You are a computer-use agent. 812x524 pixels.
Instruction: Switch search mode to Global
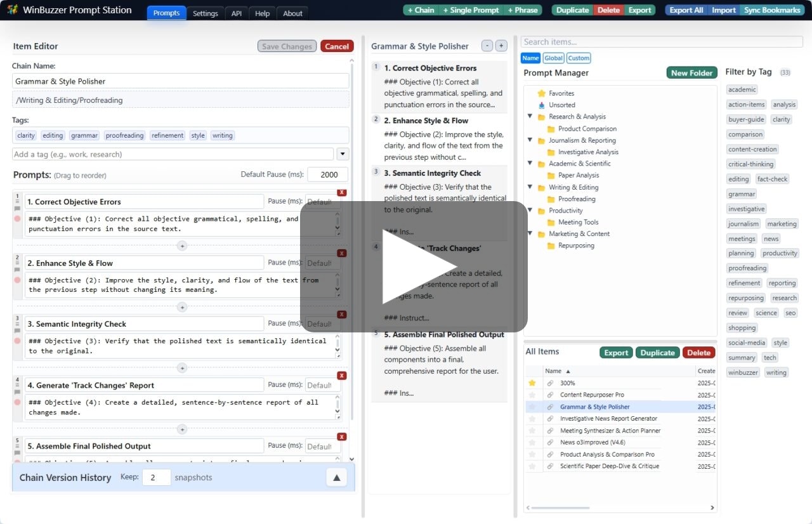[x=553, y=58]
